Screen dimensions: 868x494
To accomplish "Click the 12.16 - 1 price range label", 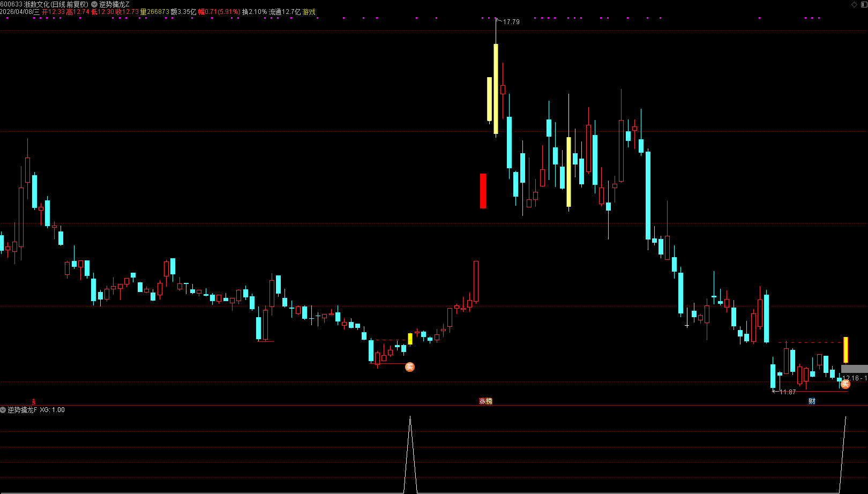I will pyautogui.click(x=855, y=378).
